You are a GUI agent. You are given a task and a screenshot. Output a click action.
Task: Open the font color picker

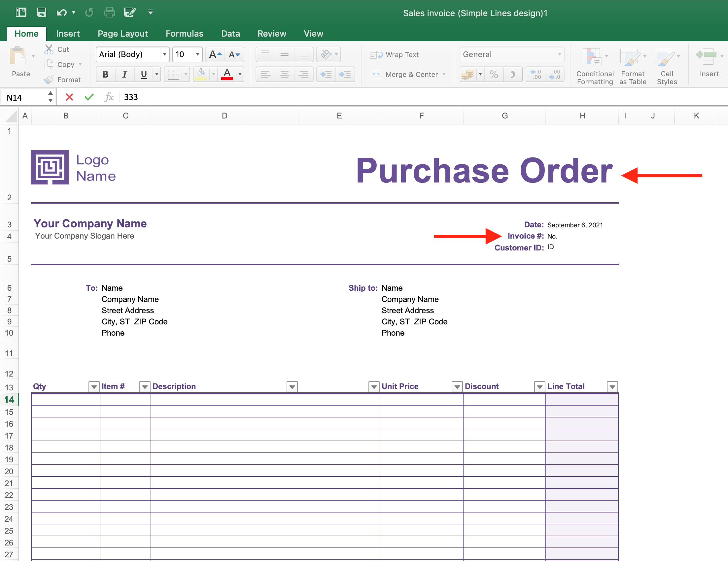(240, 74)
